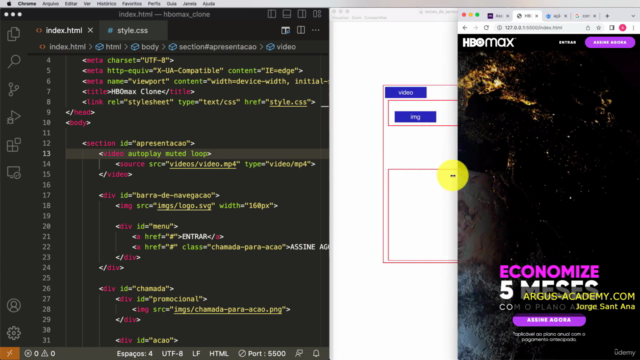Open editor More Actions ellipsis

pos(316,30)
